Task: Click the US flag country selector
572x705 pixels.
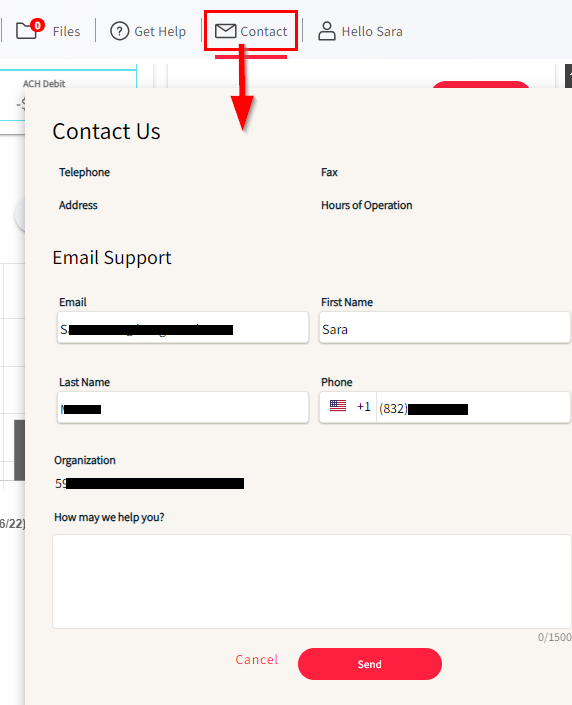Action: 338,406
